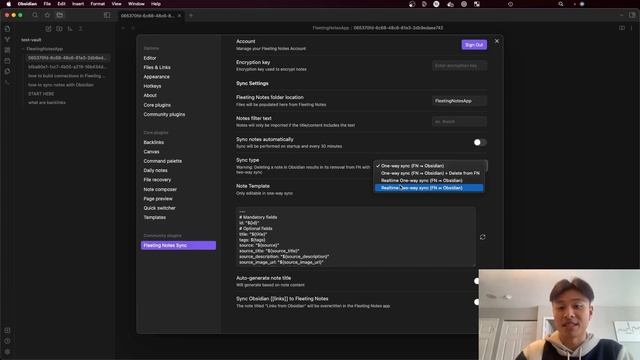
Task: Open the vault switcher icon
Action: (7, 331)
